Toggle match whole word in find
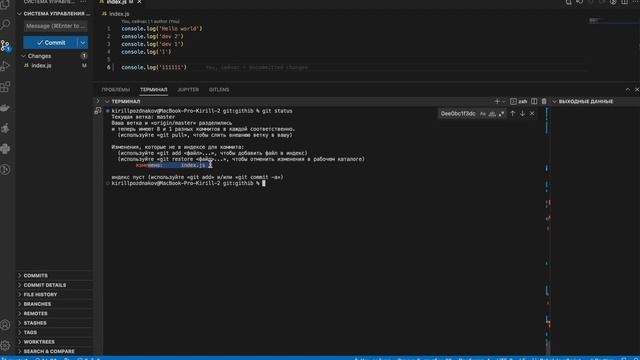 click(x=492, y=114)
